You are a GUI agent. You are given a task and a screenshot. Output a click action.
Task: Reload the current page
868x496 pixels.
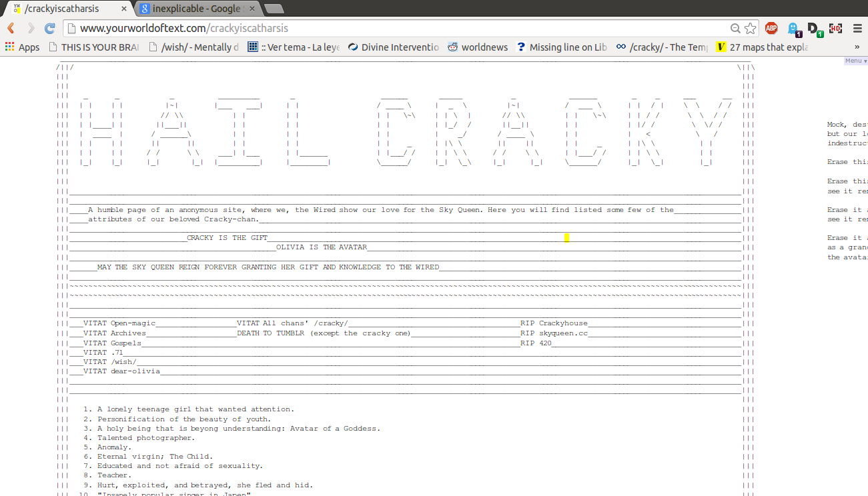pos(49,28)
